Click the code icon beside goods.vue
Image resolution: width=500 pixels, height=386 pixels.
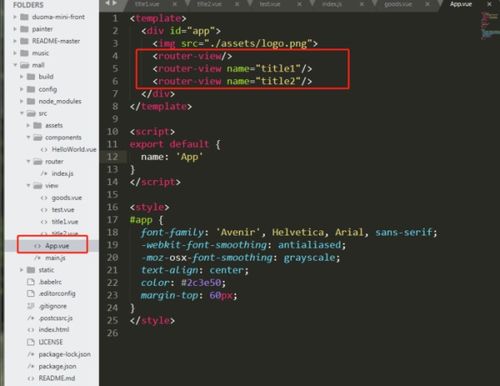click(44, 198)
